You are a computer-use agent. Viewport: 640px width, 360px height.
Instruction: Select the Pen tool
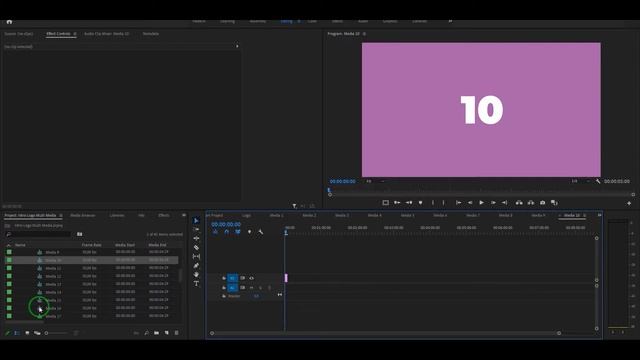click(x=196, y=265)
